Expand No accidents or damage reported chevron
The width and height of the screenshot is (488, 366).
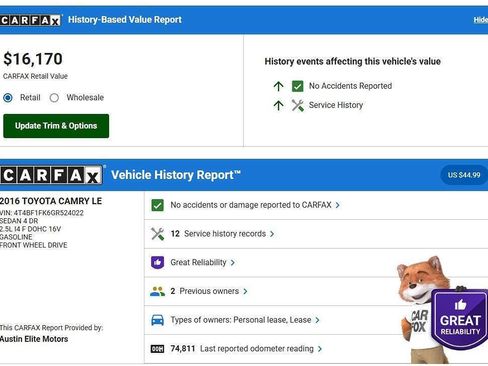(x=338, y=205)
